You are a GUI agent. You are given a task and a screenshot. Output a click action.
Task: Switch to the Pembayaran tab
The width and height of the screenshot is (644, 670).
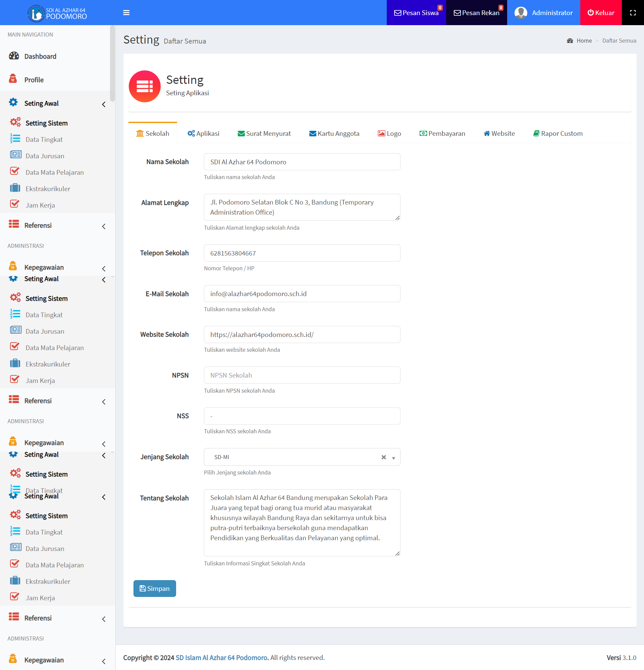[x=442, y=133]
